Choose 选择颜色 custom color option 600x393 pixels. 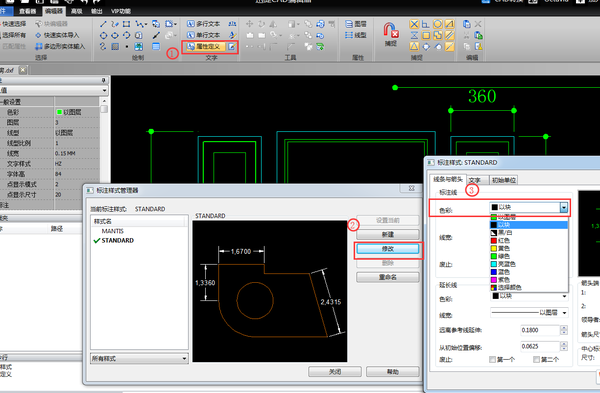pos(529,287)
